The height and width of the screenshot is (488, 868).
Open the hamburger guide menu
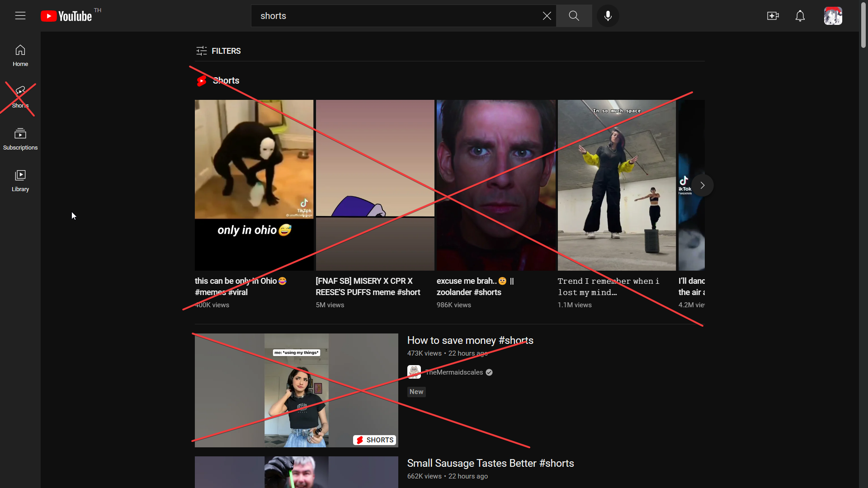click(20, 16)
